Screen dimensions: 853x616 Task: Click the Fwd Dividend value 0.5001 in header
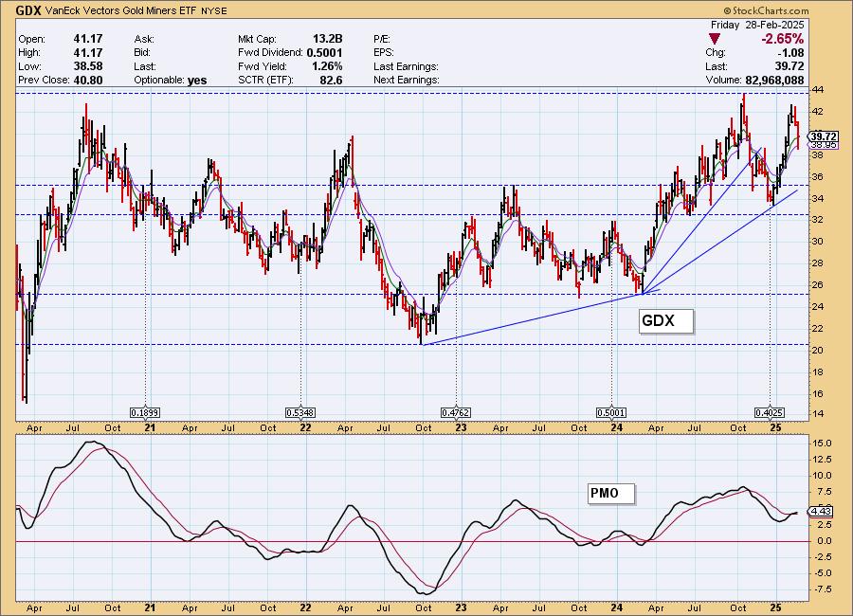[x=324, y=53]
